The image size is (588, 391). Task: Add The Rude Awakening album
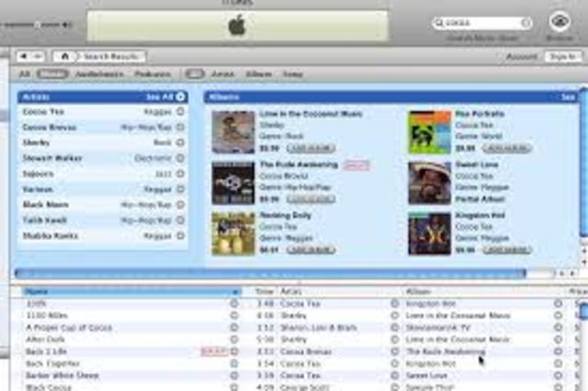pyautogui.click(x=311, y=199)
